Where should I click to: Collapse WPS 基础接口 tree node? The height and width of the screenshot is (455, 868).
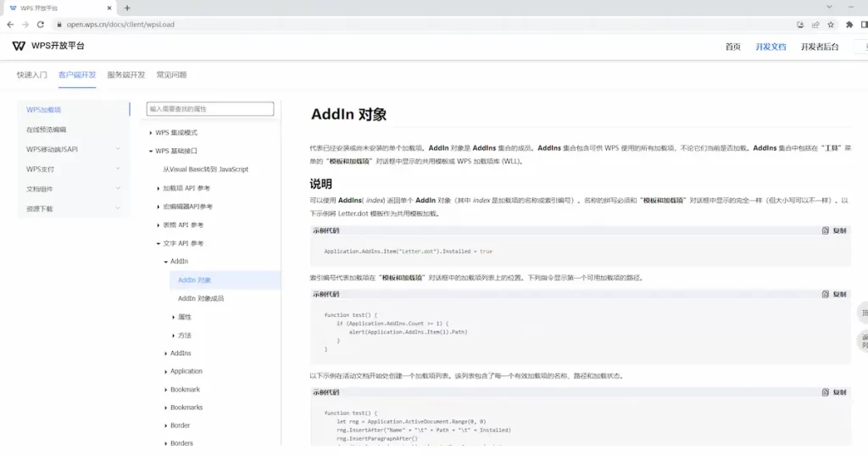pyautogui.click(x=151, y=151)
